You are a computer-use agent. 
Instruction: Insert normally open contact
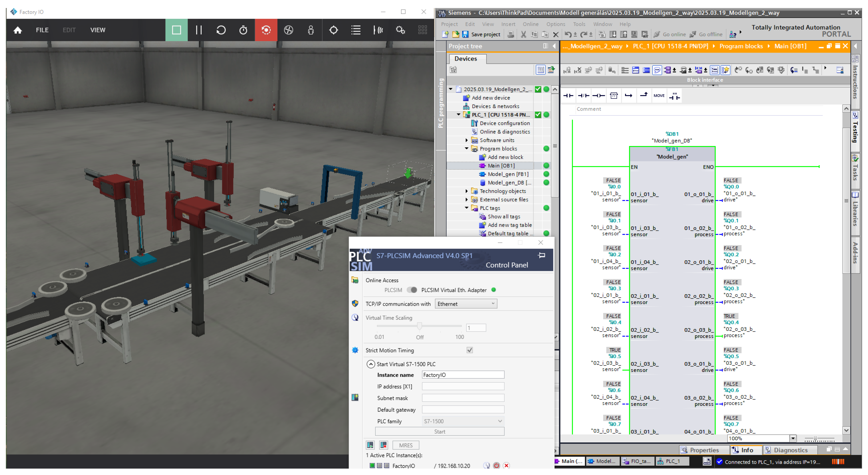coord(568,96)
